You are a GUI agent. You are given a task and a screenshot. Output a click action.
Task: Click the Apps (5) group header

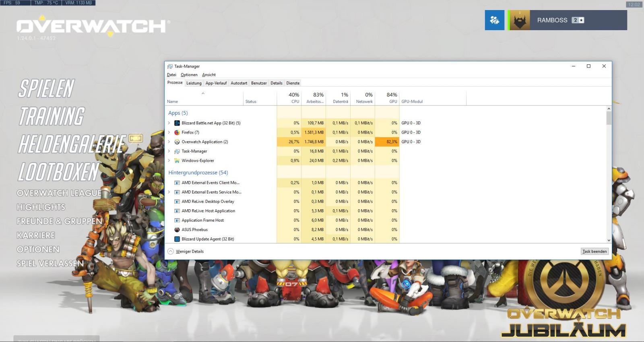(x=178, y=113)
